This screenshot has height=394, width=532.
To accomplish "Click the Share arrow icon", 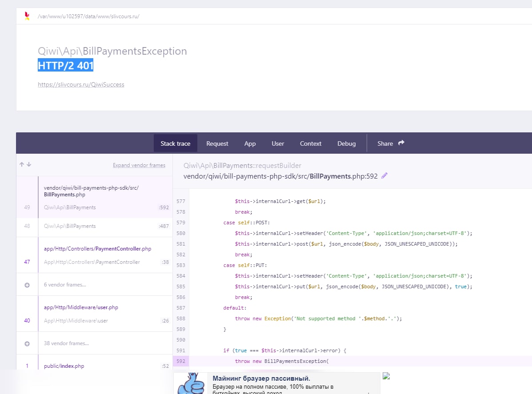I will click(401, 143).
